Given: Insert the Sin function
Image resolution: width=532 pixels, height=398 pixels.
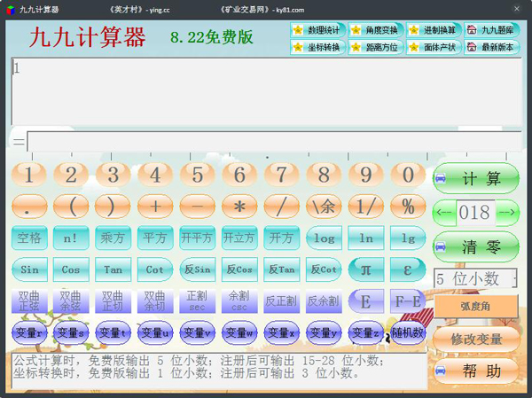Looking at the screenshot, I should [29, 269].
